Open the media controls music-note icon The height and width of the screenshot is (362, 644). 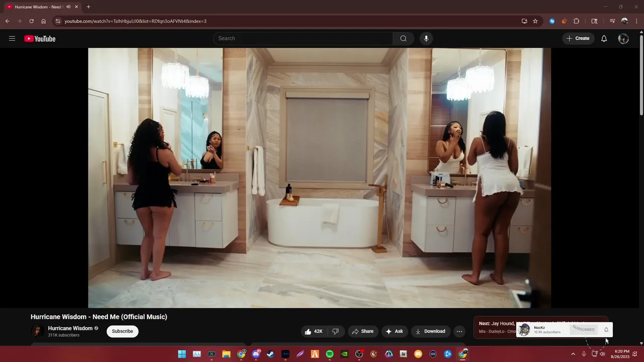[x=612, y=21]
